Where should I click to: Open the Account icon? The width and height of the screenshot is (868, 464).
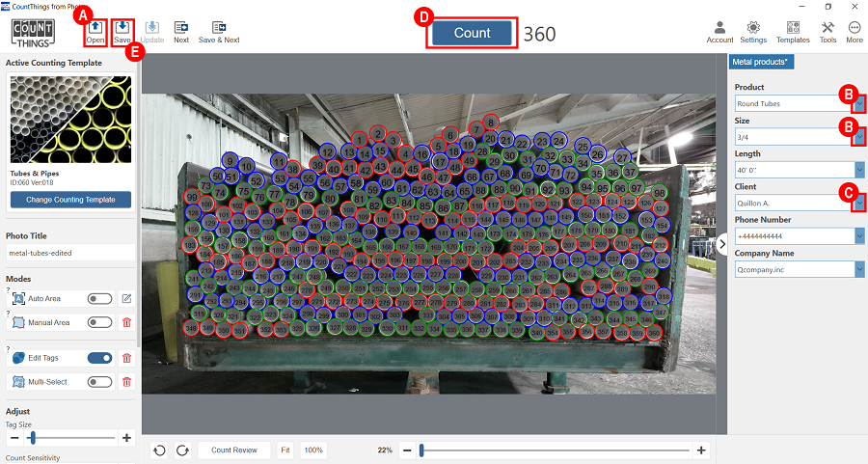719,28
